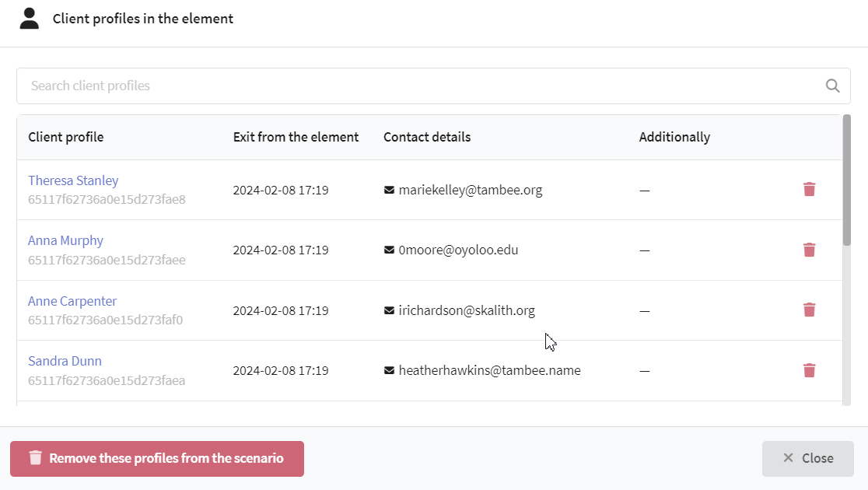
Task: Click ID 65117f62736a0e15d273faf0
Action: coord(105,320)
